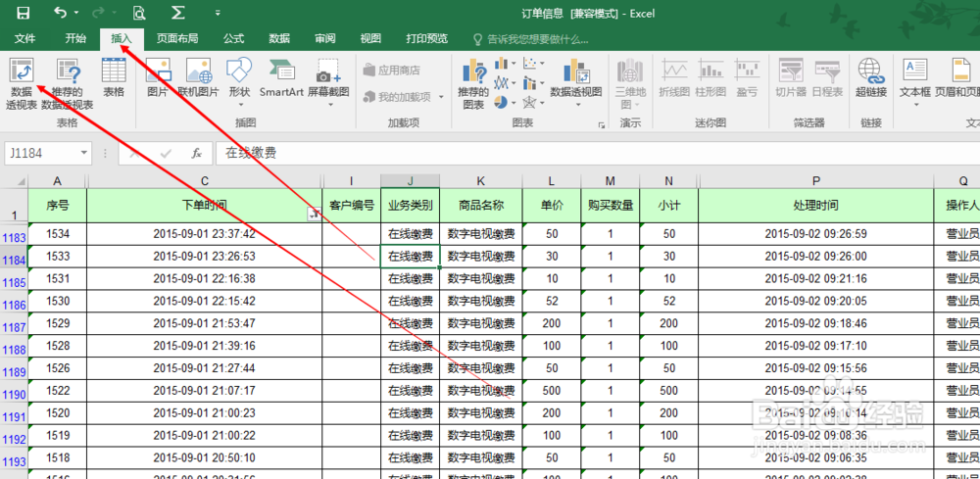Click cell with order time 2015-09-01 23:37:42

click(x=205, y=234)
